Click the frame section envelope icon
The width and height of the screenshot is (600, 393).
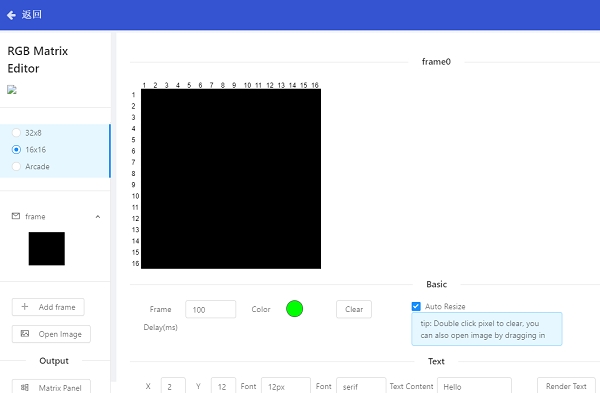point(16,216)
